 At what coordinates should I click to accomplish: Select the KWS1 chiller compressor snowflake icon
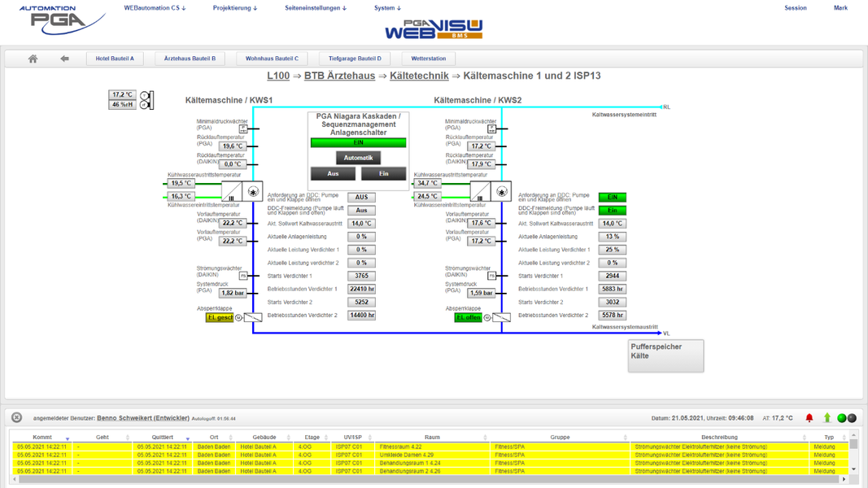tap(253, 192)
